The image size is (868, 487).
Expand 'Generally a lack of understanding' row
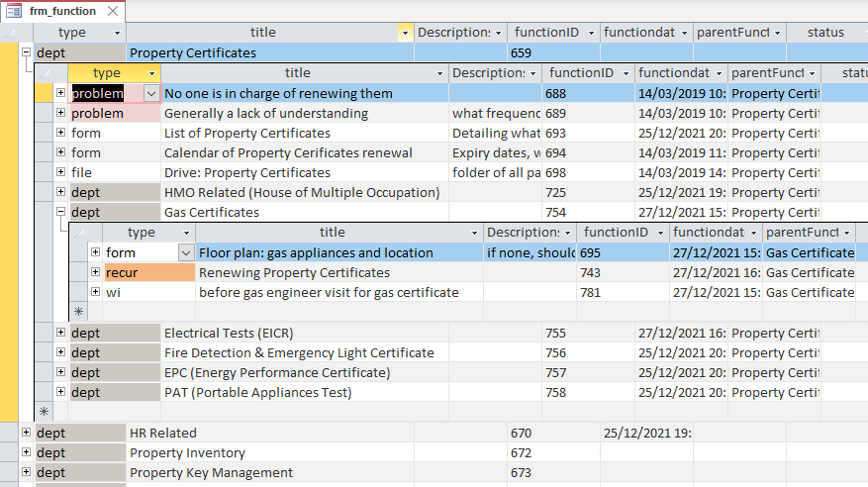pyautogui.click(x=61, y=112)
